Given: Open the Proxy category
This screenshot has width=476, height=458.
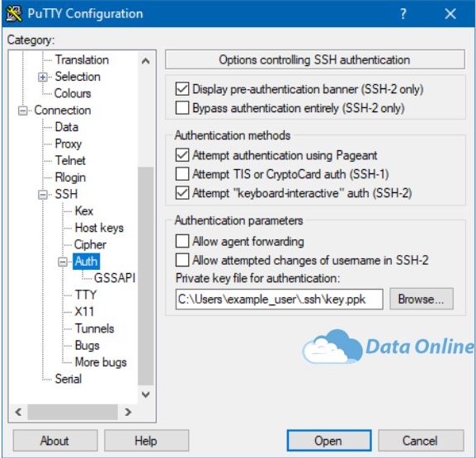Looking at the screenshot, I should coord(68,144).
